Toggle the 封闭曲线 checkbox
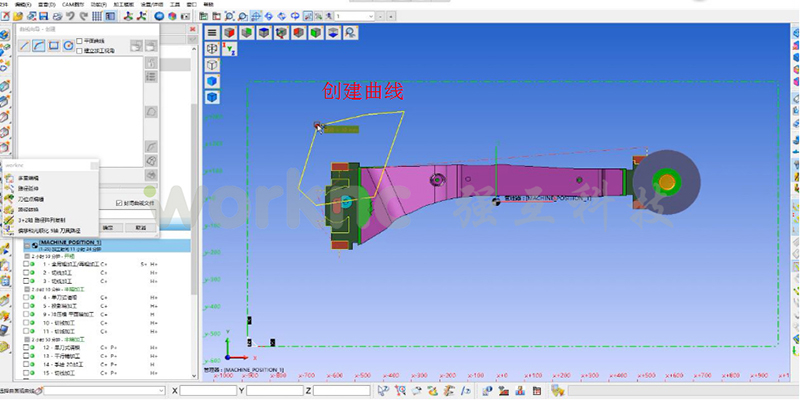 point(120,203)
